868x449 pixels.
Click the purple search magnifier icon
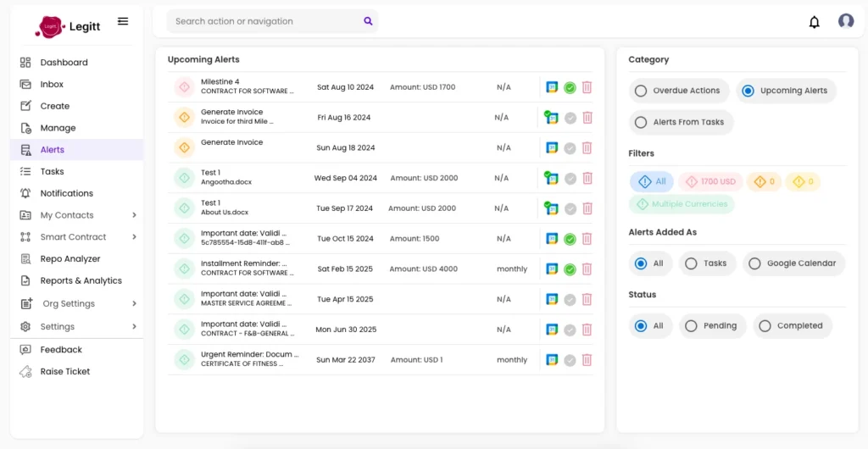368,21
